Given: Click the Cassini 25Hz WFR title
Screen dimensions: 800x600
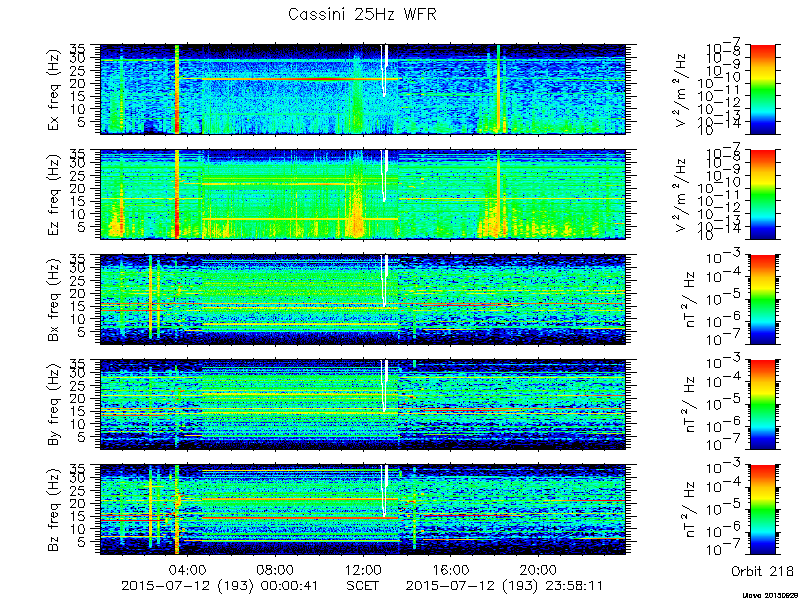Looking at the screenshot, I should (362, 14).
